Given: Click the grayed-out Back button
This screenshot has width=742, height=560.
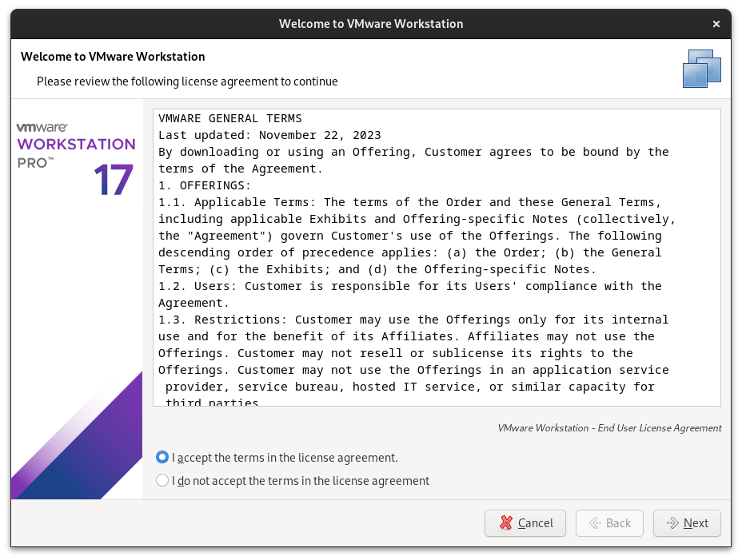Looking at the screenshot, I should coord(609,523).
